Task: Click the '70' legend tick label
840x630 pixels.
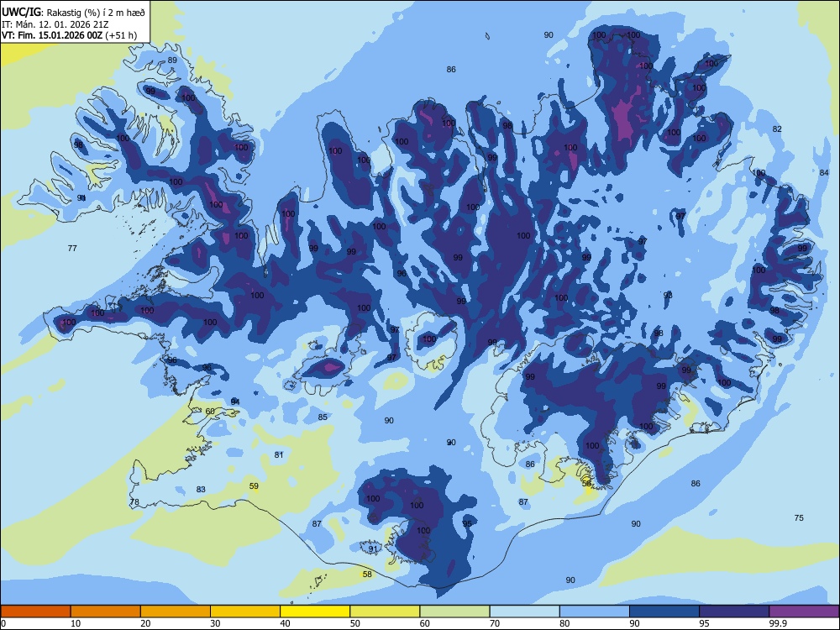Action: coord(495,623)
